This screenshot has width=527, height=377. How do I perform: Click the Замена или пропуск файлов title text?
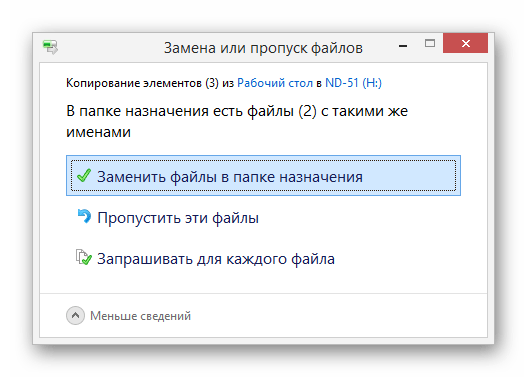pos(263,48)
